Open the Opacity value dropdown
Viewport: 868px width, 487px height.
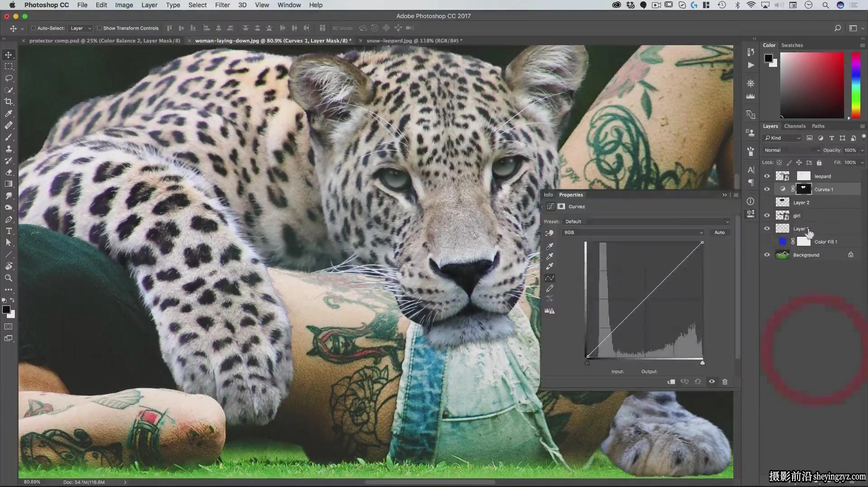click(862, 150)
